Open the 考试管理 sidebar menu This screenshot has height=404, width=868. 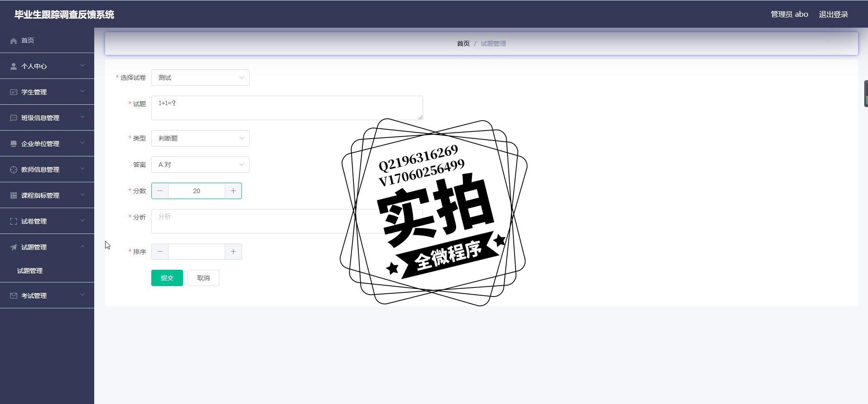pos(47,296)
